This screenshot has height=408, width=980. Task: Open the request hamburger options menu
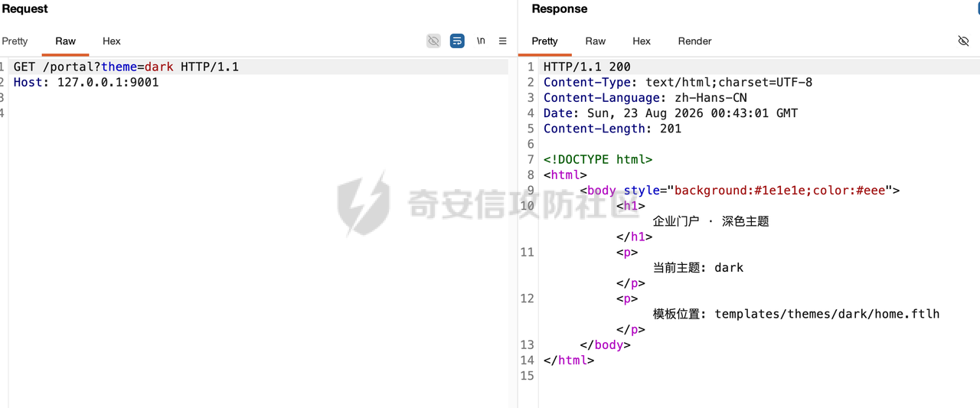tap(503, 41)
